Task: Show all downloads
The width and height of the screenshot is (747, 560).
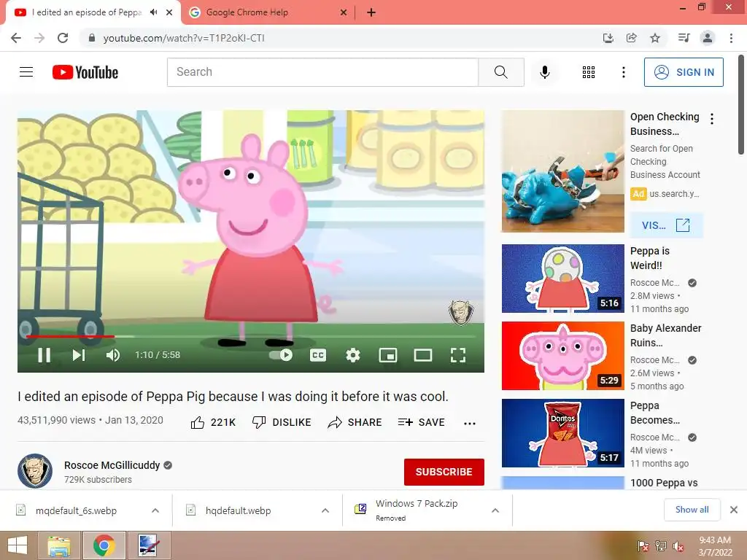Action: (x=692, y=510)
